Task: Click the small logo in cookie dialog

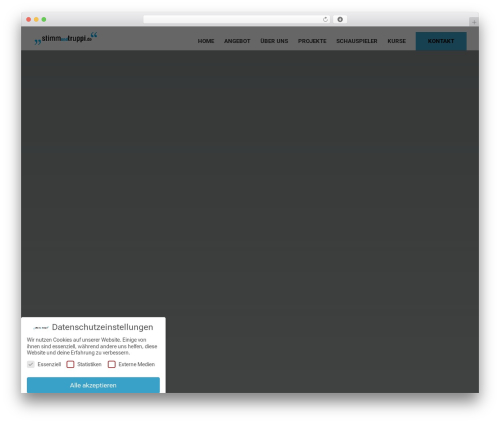Action: pos(41,328)
